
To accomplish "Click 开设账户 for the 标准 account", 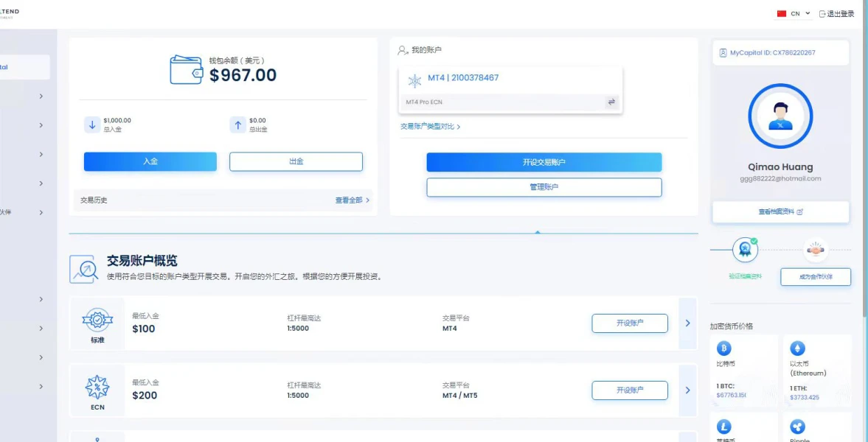I will (630, 323).
